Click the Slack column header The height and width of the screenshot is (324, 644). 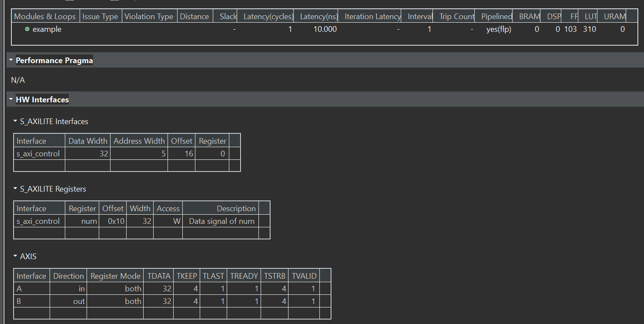click(225, 17)
